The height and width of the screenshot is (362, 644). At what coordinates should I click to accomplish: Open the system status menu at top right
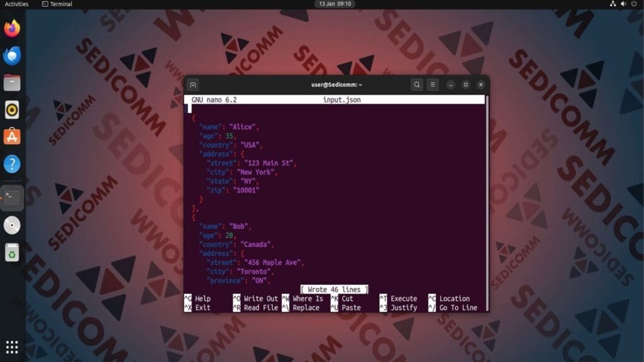635,4
